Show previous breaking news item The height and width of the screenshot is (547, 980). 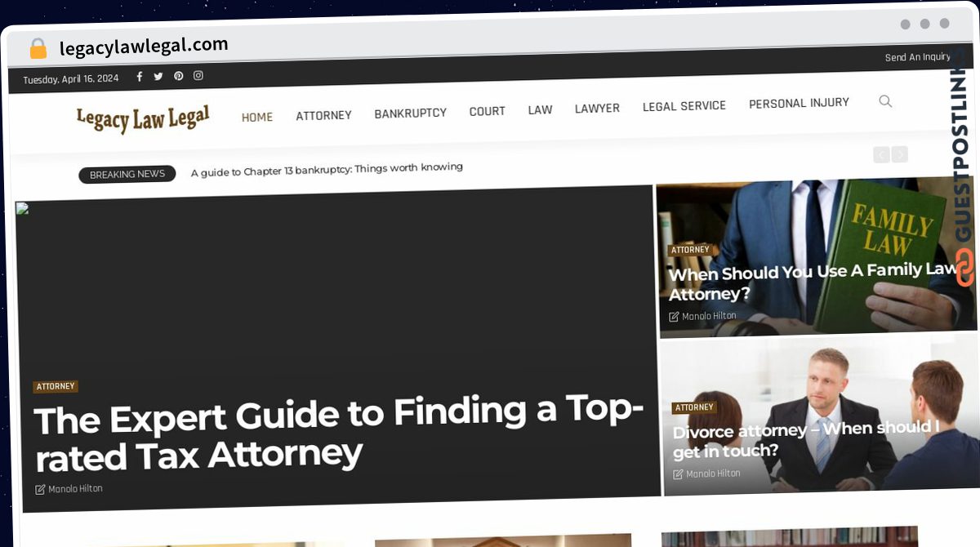coord(881,154)
